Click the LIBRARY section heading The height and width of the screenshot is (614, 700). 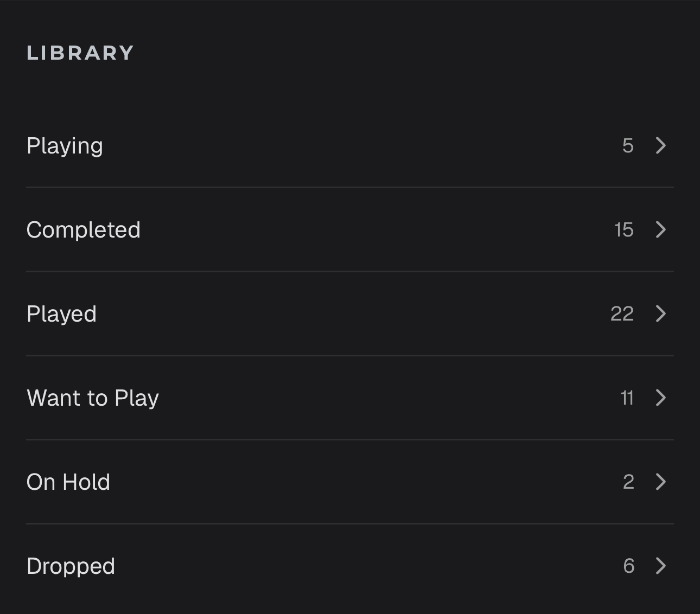80,52
